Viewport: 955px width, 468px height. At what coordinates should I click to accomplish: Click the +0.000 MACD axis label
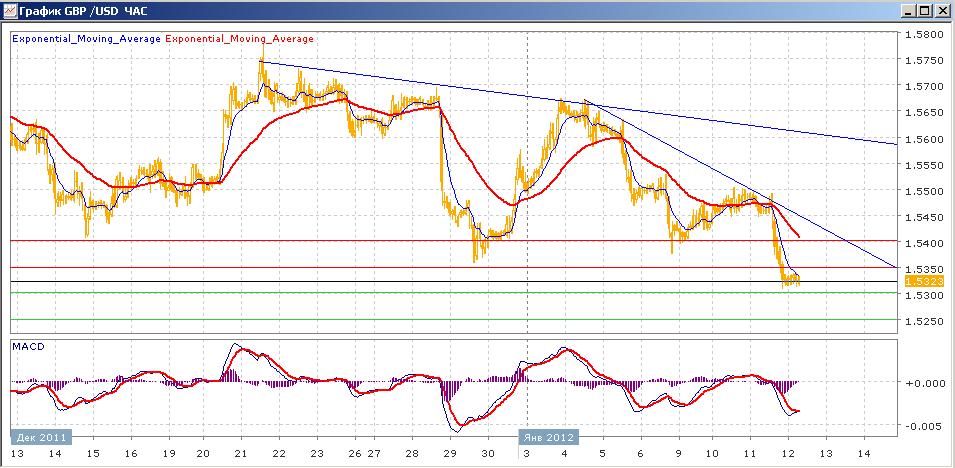click(x=925, y=383)
